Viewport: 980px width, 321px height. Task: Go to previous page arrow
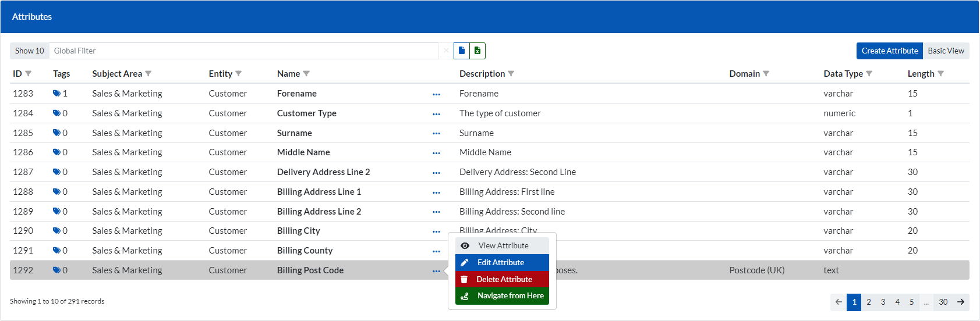(839, 302)
